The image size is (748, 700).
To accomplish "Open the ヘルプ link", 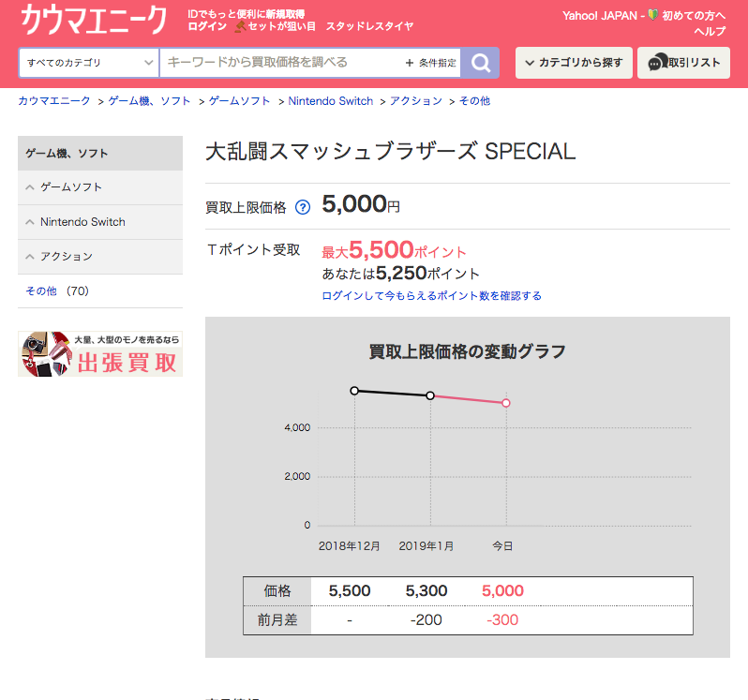I will click(710, 32).
